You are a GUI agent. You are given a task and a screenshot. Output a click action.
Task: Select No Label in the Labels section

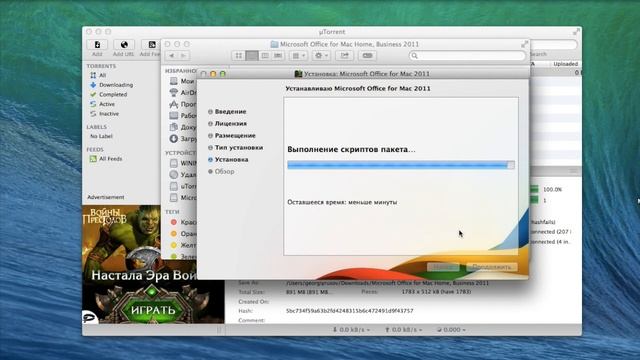[101, 136]
